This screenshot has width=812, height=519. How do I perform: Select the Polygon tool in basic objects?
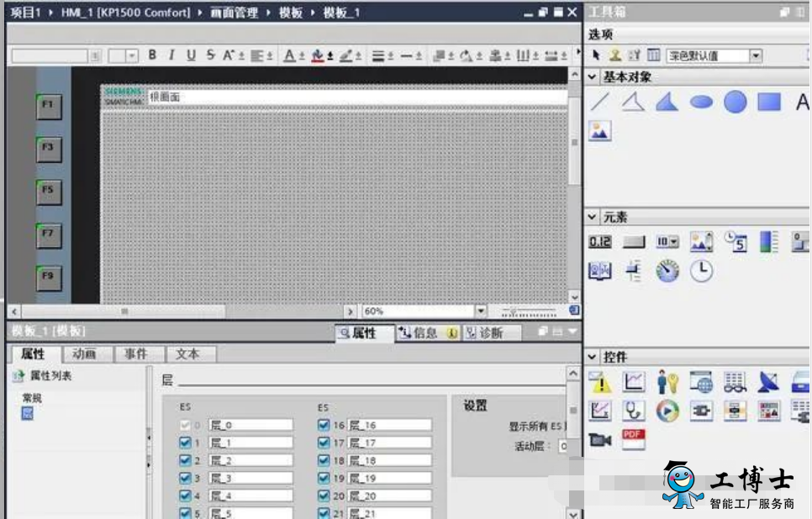tap(667, 102)
